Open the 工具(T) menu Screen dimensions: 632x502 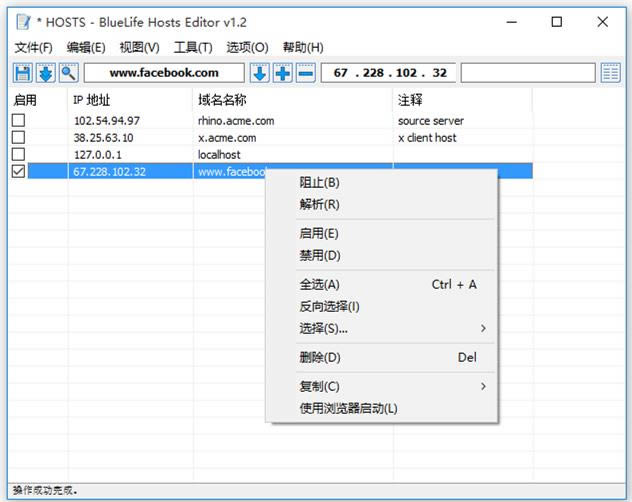pyautogui.click(x=193, y=48)
